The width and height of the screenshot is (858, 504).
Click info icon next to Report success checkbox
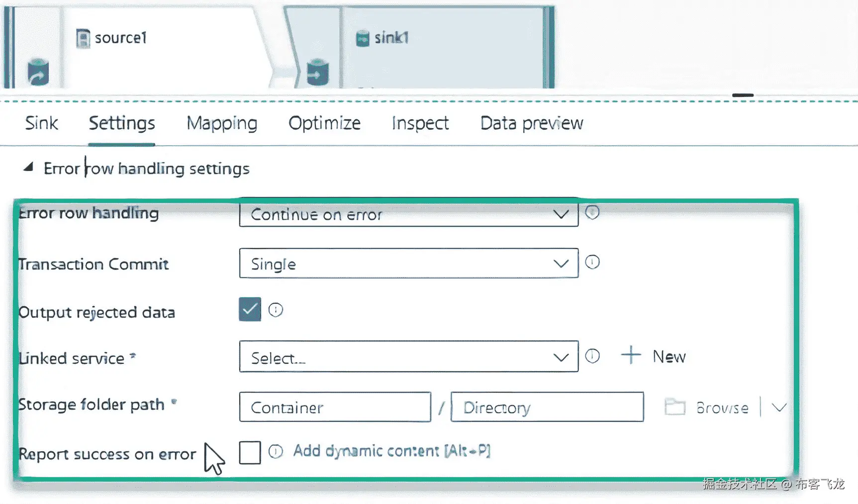coord(276,451)
